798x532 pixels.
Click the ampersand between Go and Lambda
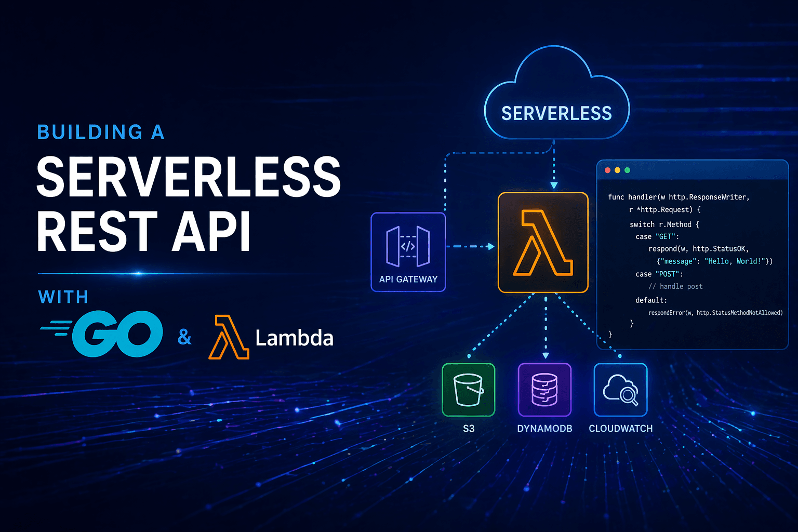184,337
